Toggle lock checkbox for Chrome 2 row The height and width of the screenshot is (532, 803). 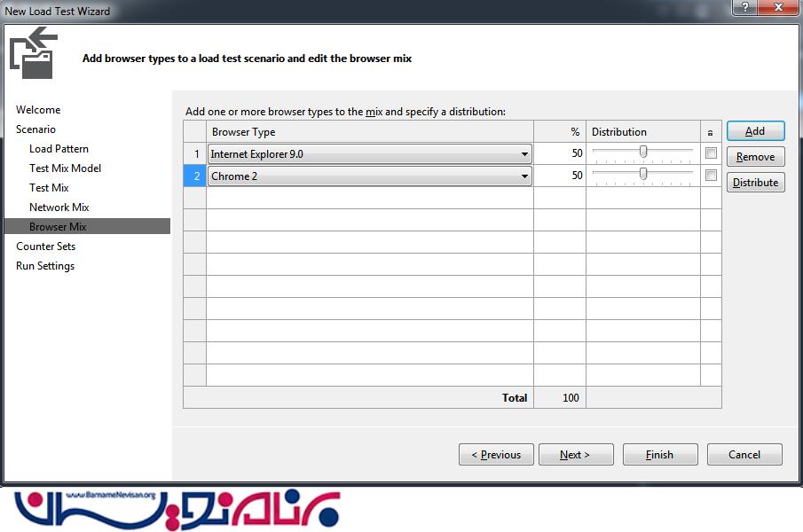coord(711,176)
